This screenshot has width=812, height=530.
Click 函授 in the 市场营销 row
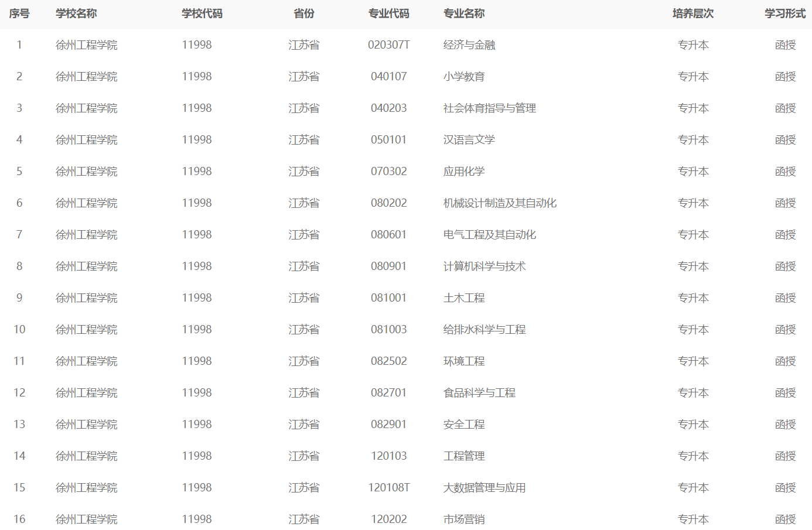click(785, 519)
